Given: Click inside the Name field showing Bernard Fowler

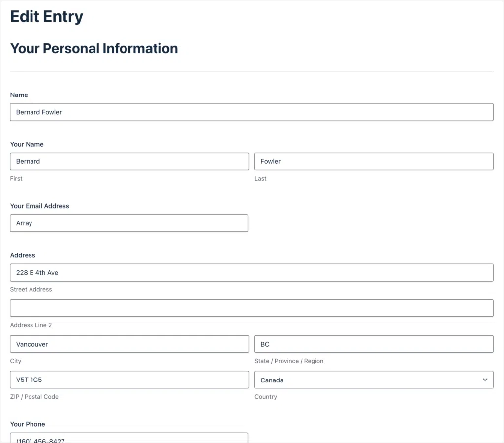Looking at the screenshot, I should point(251,112).
